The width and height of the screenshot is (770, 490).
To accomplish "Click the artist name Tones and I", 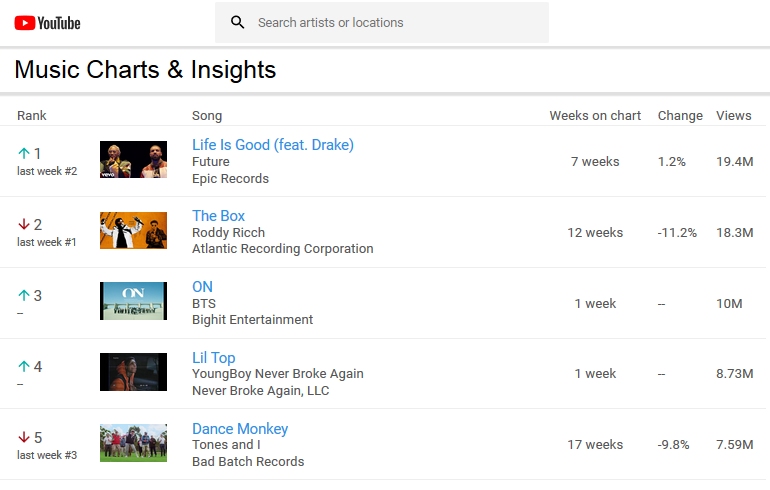I will [226, 445].
